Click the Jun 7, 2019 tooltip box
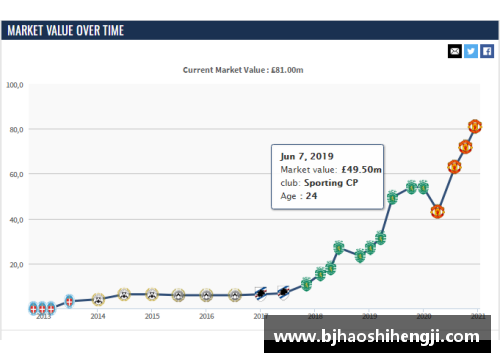500x362 pixels. [x=327, y=177]
